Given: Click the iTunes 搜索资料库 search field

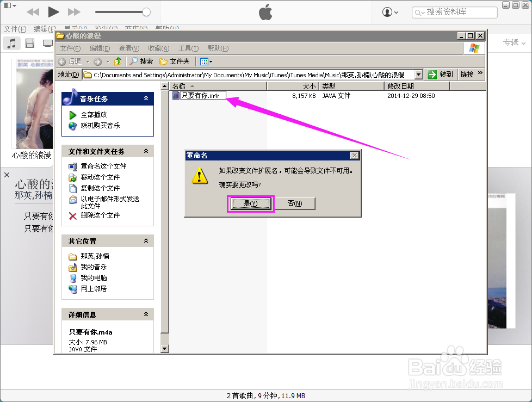Looking at the screenshot, I should (455, 11).
